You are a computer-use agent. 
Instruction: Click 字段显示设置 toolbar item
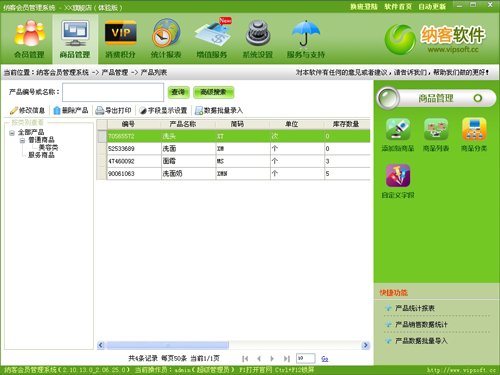(163, 110)
